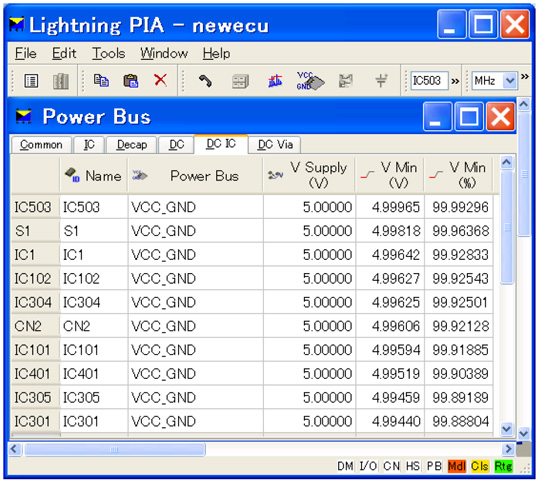This screenshot has height=482, width=540.
Task: Select the IC304 row header
Action: coord(35,302)
